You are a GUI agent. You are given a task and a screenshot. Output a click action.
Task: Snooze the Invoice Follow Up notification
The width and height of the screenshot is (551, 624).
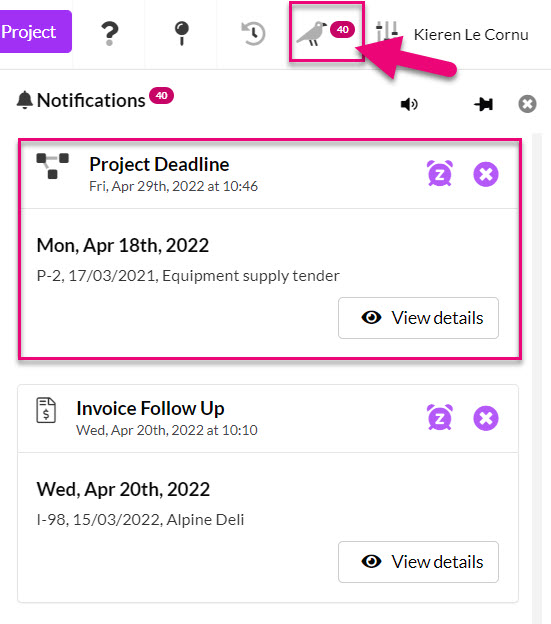[x=440, y=417]
